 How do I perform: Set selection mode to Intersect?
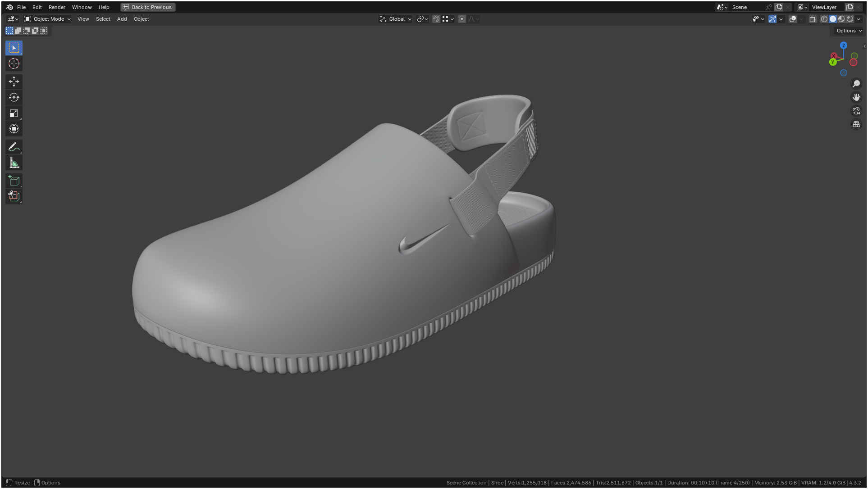44,31
